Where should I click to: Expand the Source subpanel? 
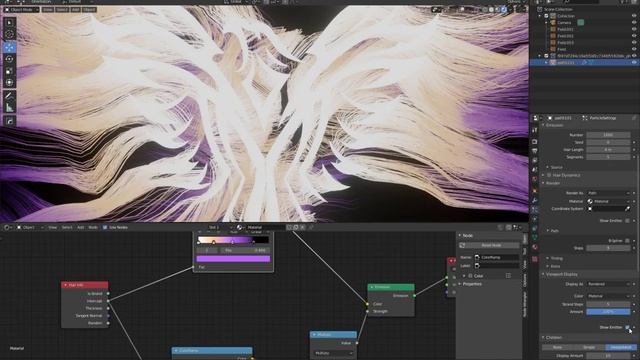(x=556, y=167)
